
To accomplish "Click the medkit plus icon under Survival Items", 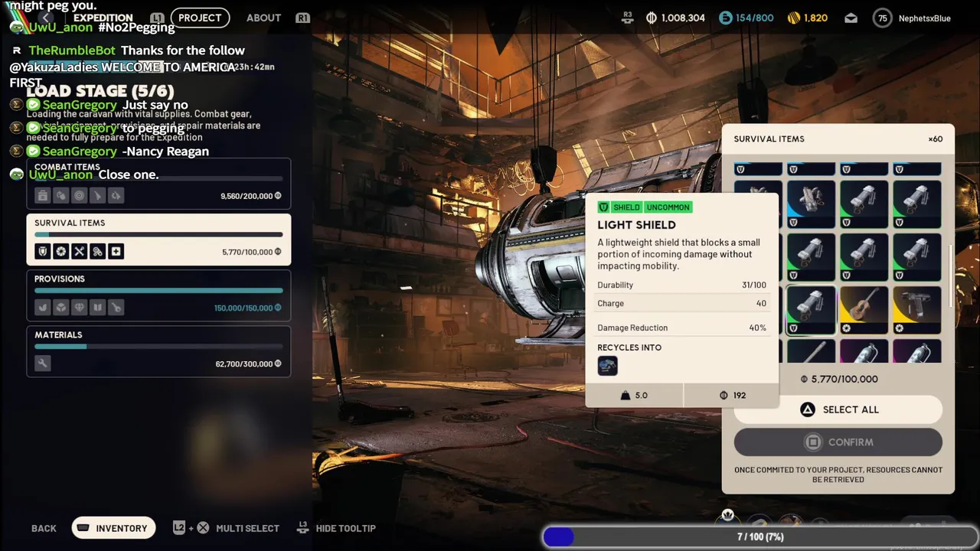I will point(116,252).
